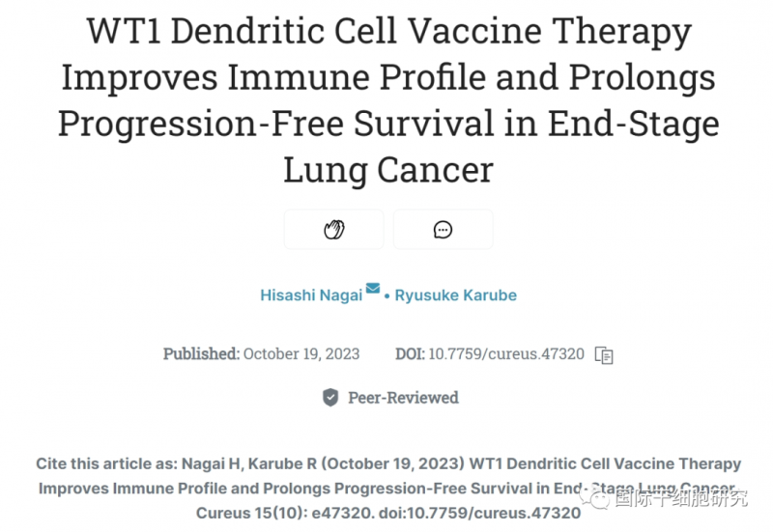
Task: Click 'Cureus 15(10): e47320' in the citation
Action: (x=272, y=513)
